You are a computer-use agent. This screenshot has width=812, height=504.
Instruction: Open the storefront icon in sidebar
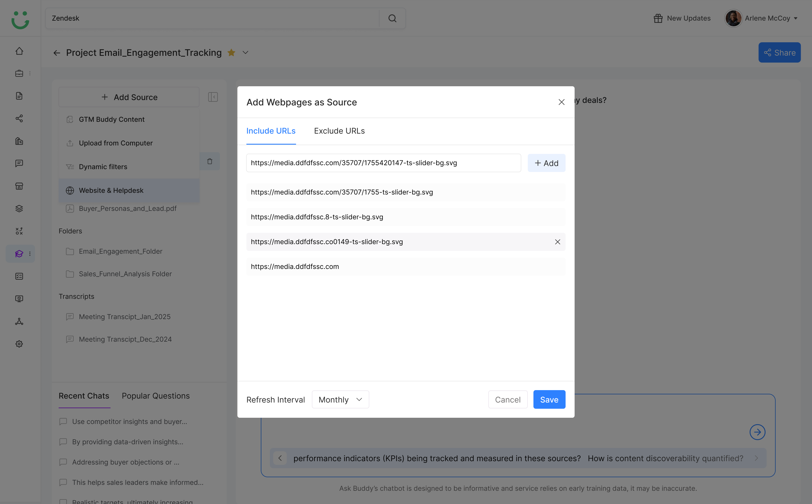click(x=19, y=186)
